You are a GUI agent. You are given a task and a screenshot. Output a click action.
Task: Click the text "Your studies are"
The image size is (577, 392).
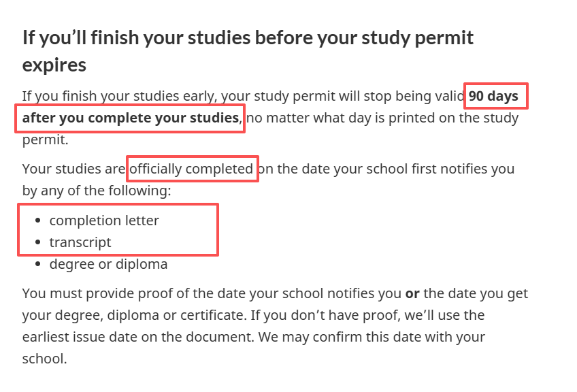pyautogui.click(x=74, y=169)
